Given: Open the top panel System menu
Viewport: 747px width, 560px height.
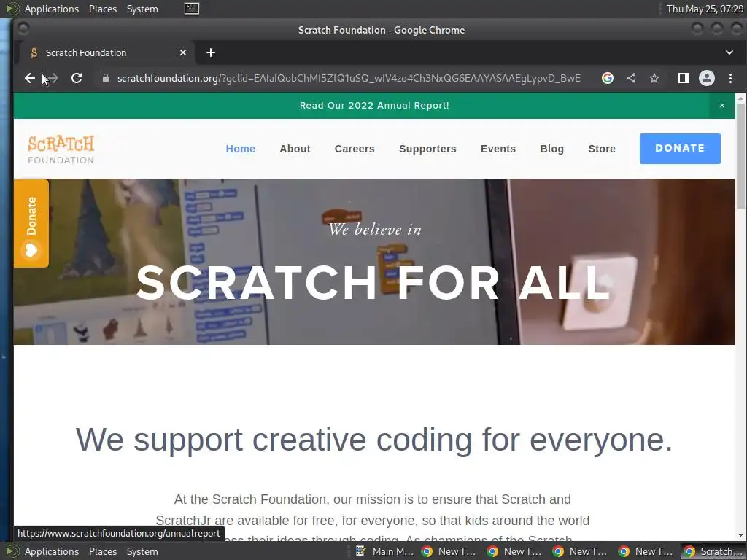Looking at the screenshot, I should (x=142, y=9).
